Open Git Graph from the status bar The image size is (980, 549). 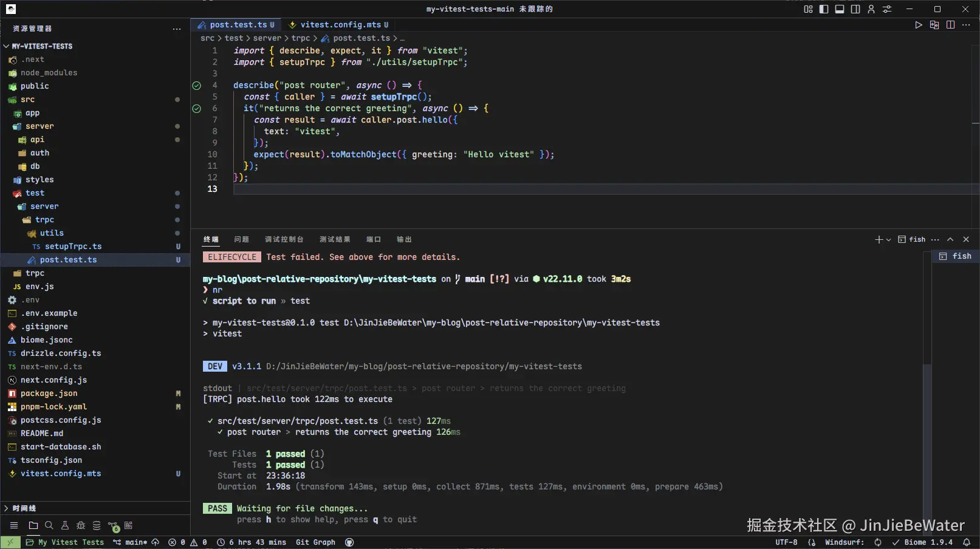pyautogui.click(x=315, y=542)
